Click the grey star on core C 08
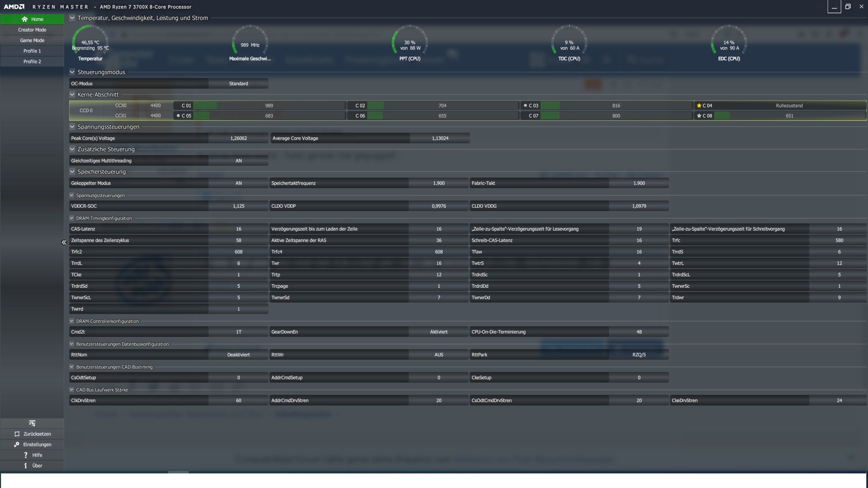Image resolution: width=868 pixels, height=488 pixels. tap(699, 116)
